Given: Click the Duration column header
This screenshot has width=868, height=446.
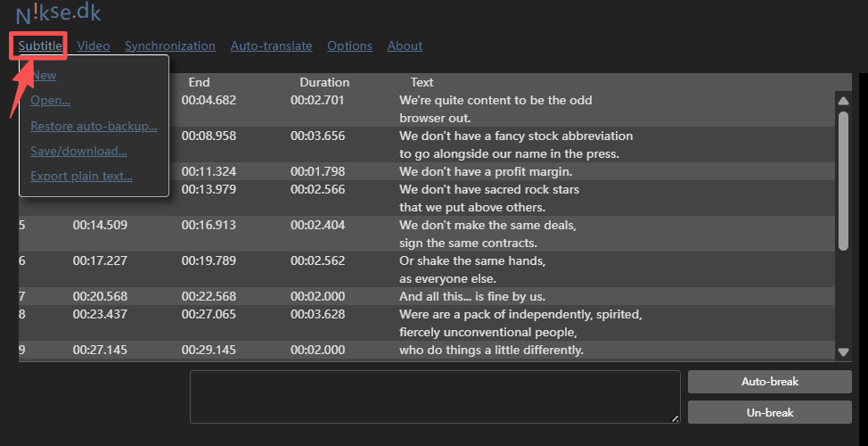Looking at the screenshot, I should 324,82.
